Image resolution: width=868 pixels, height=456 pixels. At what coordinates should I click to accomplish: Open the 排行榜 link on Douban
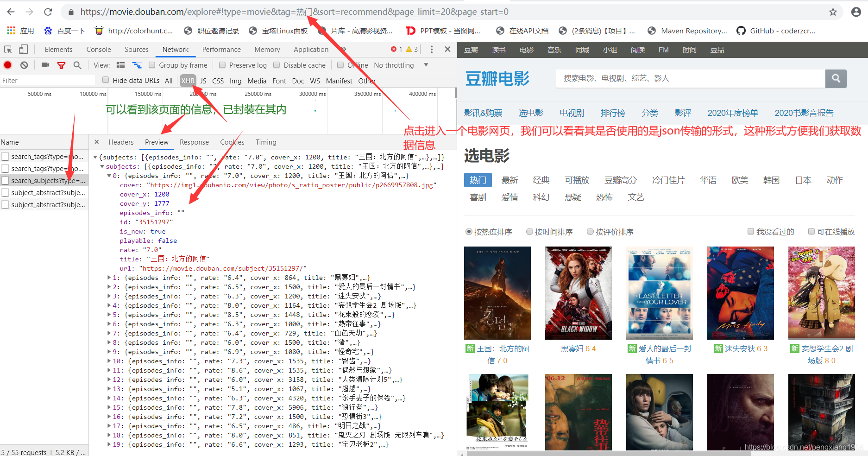click(x=613, y=113)
